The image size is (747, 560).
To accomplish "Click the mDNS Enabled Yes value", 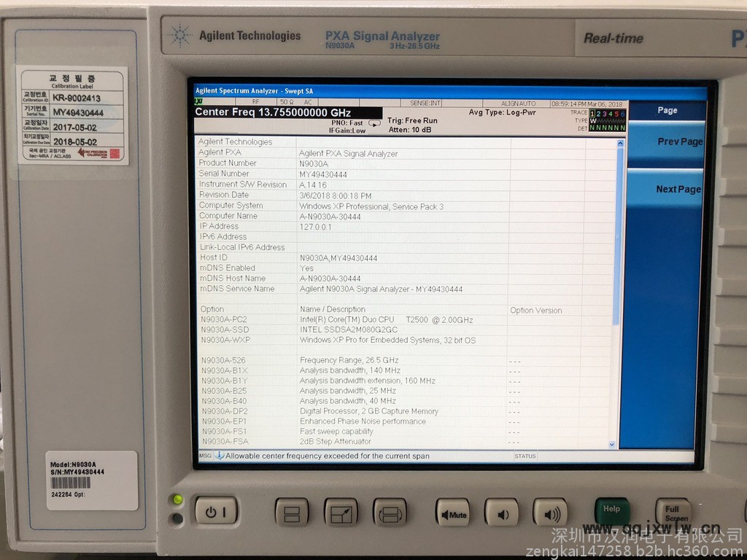I will (307, 268).
